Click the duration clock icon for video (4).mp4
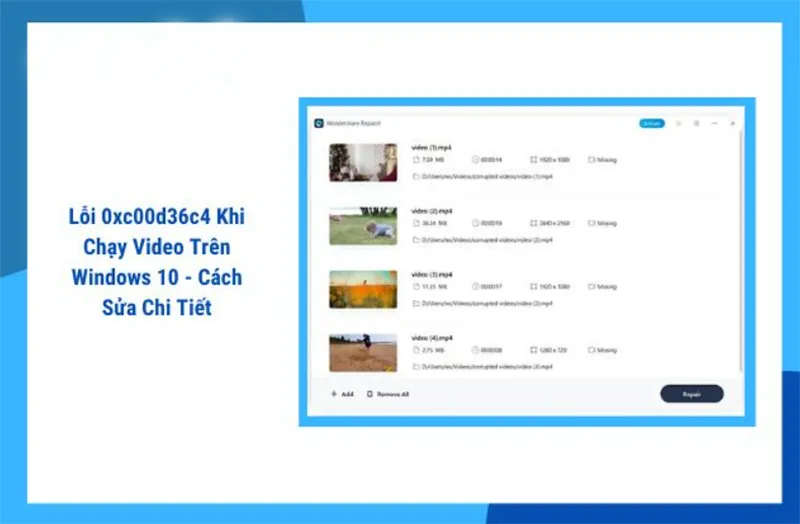800x524 pixels. (475, 350)
